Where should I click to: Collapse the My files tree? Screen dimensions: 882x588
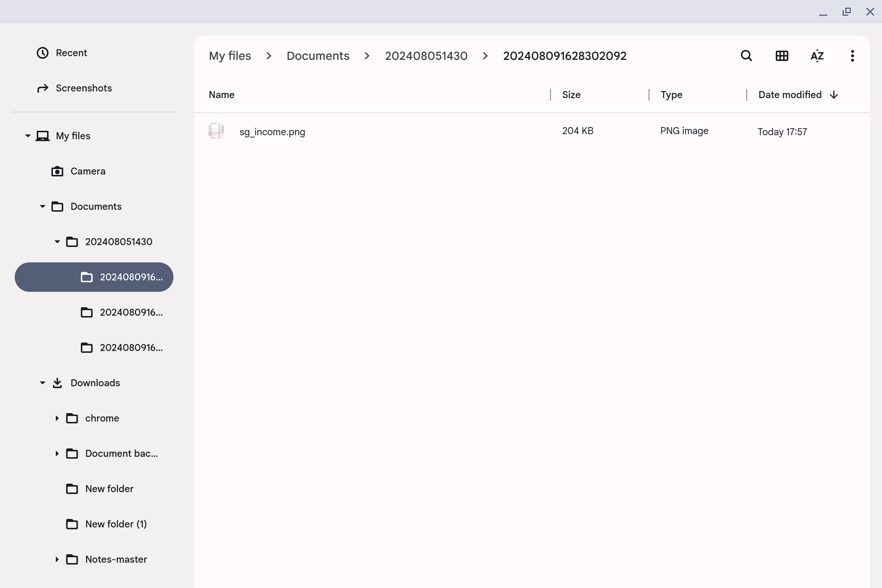coord(28,136)
